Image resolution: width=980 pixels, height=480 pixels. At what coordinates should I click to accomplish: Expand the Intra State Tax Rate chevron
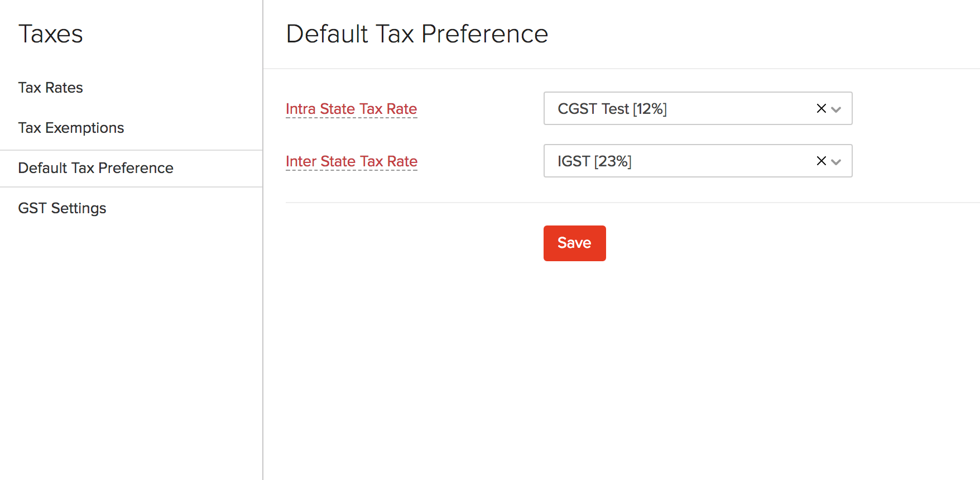click(x=836, y=109)
